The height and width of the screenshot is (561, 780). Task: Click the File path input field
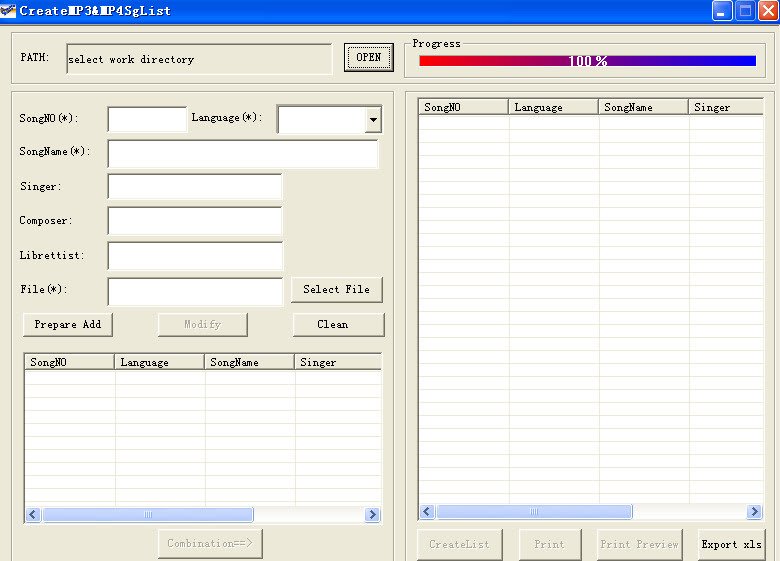(x=195, y=291)
